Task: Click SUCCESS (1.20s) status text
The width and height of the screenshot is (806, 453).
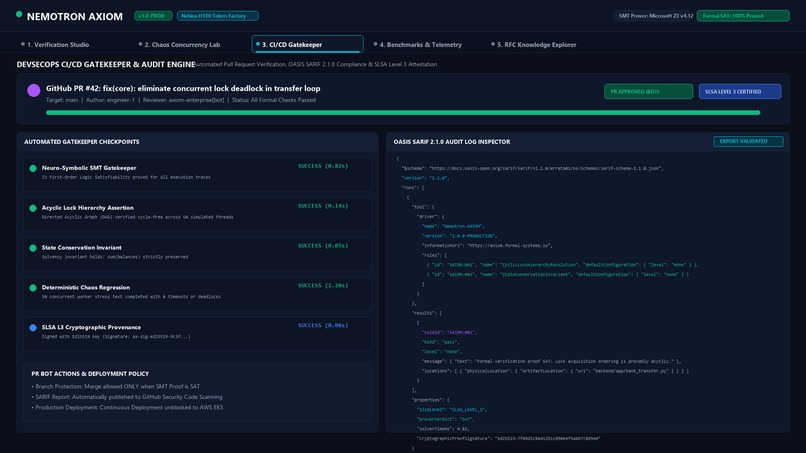Action: click(x=323, y=285)
